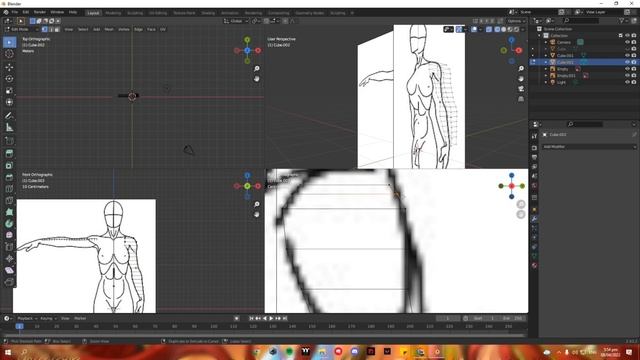This screenshot has height=360, width=640.
Task: Select the Measure tool
Action: pyautogui.click(x=9, y=127)
